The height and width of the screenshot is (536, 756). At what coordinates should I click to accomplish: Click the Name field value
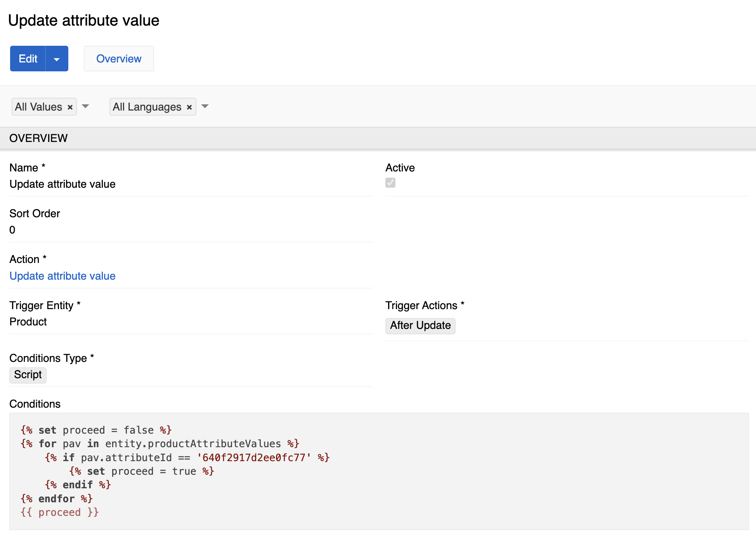(62, 184)
